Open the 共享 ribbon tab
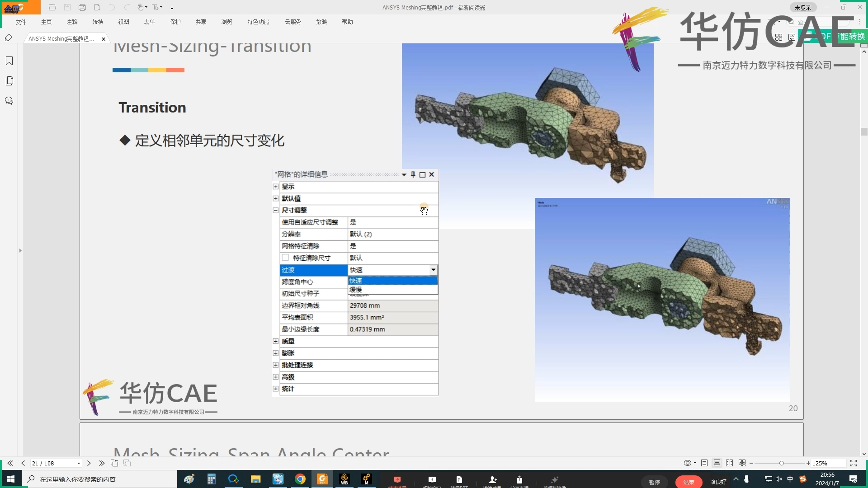This screenshot has height=488, width=868. (201, 22)
